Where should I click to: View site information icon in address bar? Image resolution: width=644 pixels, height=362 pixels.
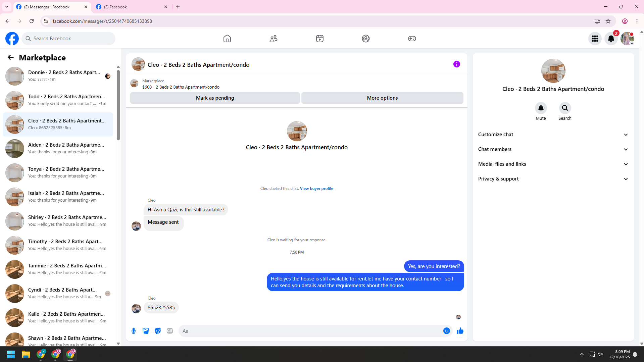coord(46,21)
